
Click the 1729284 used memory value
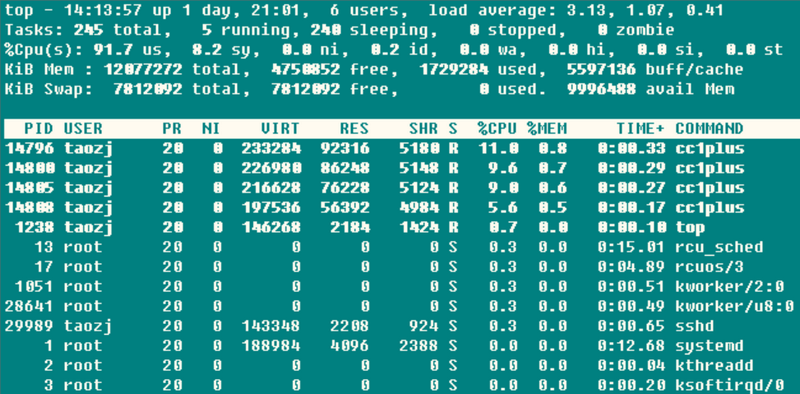click(x=453, y=69)
